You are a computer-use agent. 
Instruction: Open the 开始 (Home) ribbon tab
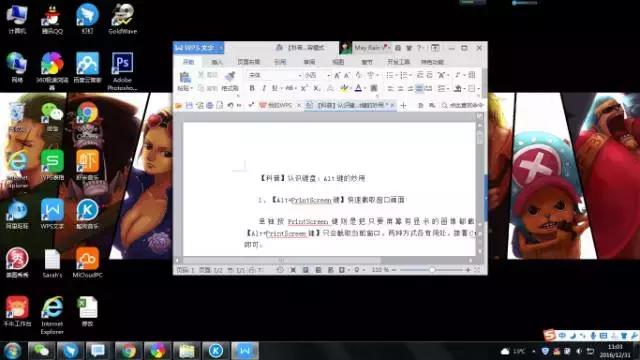tap(188, 62)
